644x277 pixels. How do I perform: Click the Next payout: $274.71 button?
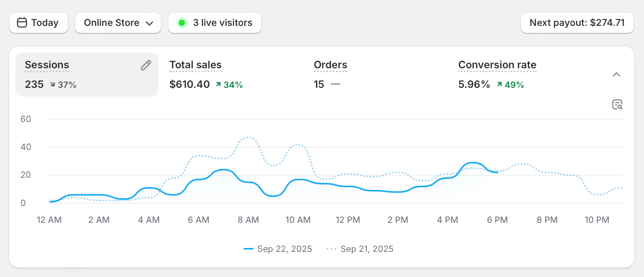(x=577, y=23)
